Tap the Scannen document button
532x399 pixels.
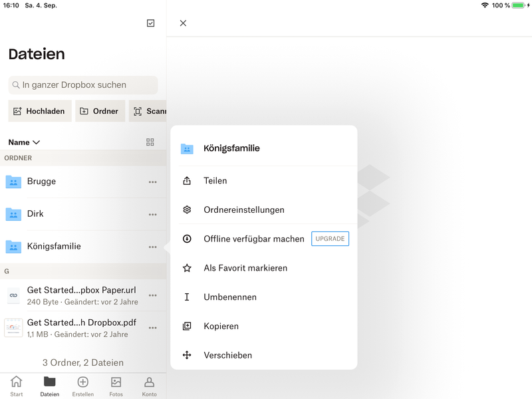148,111
